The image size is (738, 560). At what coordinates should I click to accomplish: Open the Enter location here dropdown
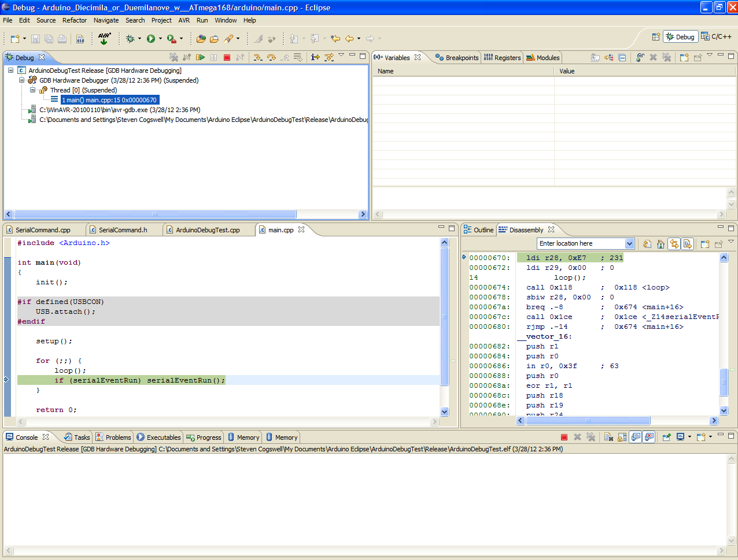629,244
